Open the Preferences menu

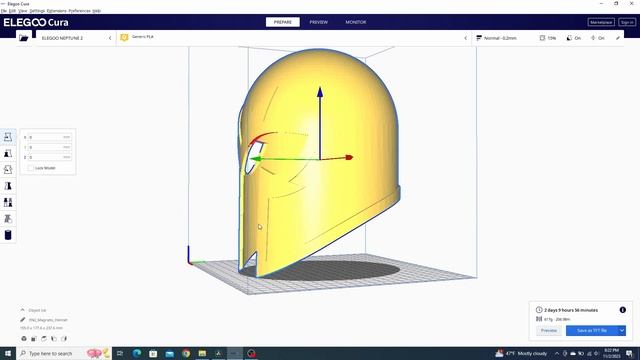(x=79, y=11)
